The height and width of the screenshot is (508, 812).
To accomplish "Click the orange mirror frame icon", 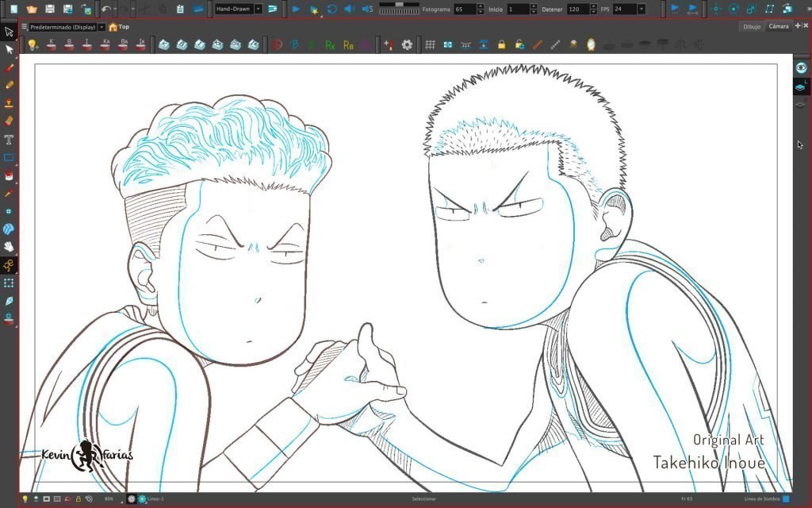I will click(x=591, y=45).
